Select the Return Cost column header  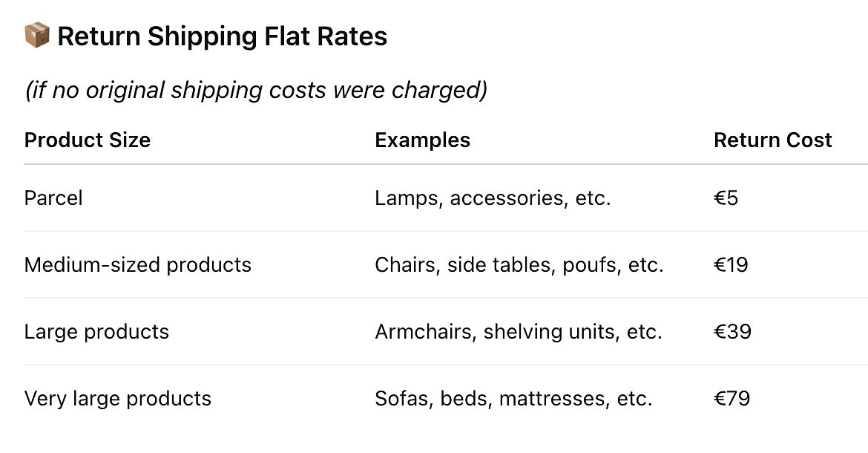coord(772,140)
